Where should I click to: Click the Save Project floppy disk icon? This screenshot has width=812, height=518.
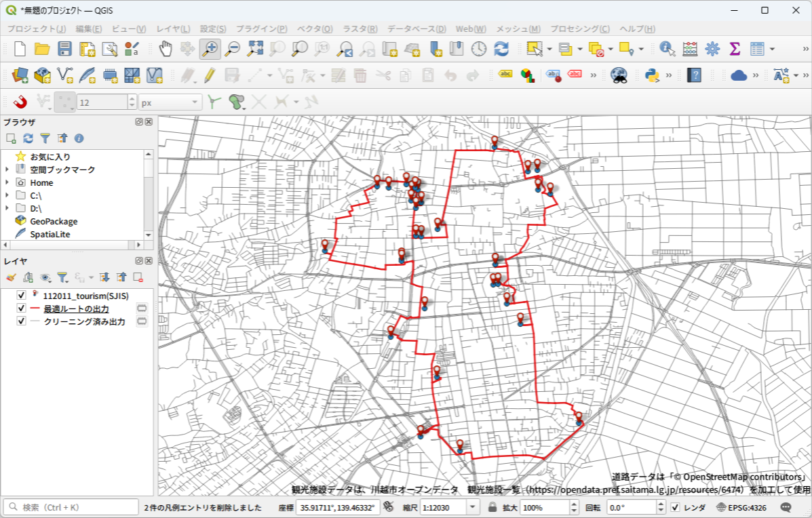64,49
